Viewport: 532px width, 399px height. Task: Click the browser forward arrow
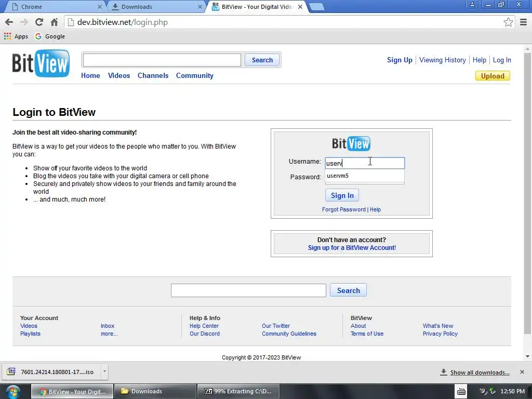[24, 22]
